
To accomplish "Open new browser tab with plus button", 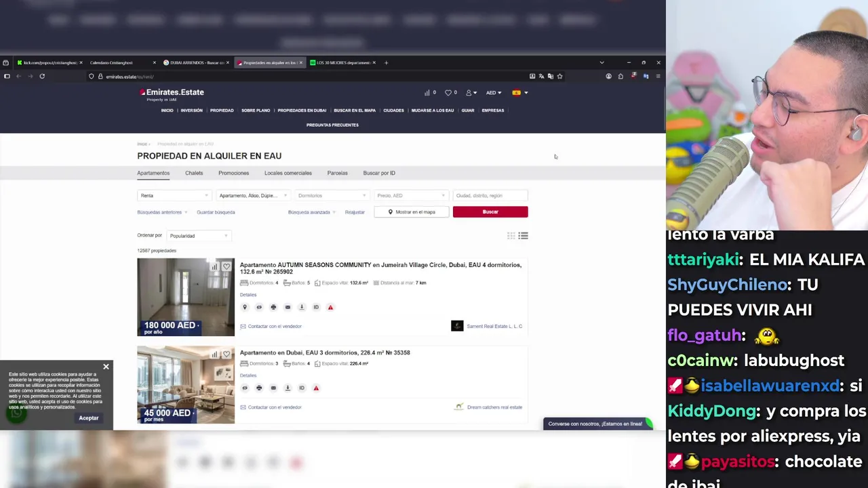I will click(x=386, y=62).
